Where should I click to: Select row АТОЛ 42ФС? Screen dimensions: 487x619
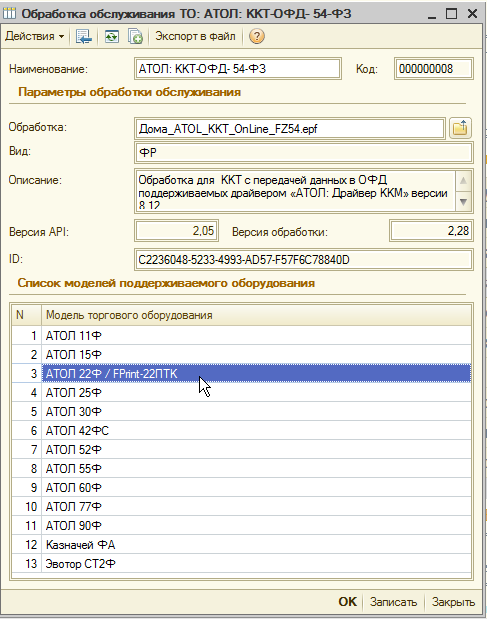[x=242, y=430]
